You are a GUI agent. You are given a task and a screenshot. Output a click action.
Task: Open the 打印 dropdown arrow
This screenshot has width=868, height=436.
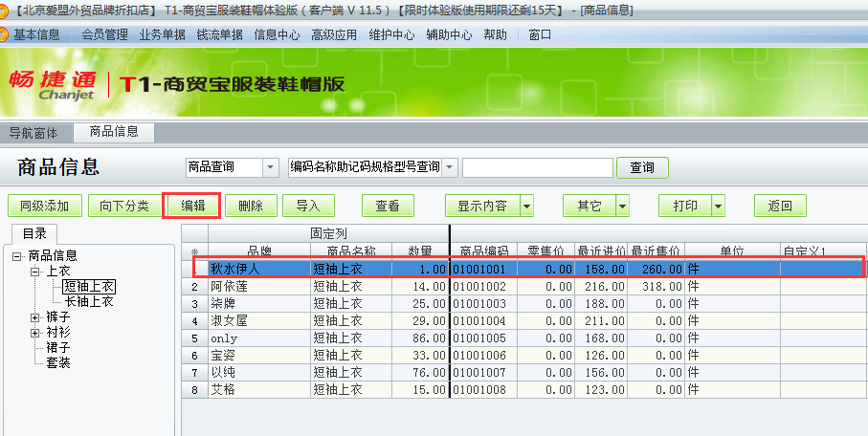(719, 206)
